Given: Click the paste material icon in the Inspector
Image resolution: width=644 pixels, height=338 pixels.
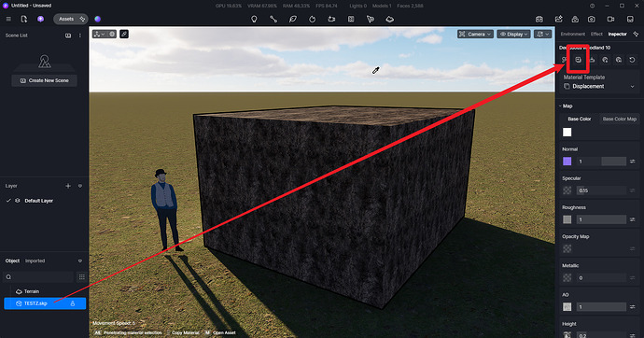Looking at the screenshot, I should (x=619, y=60).
